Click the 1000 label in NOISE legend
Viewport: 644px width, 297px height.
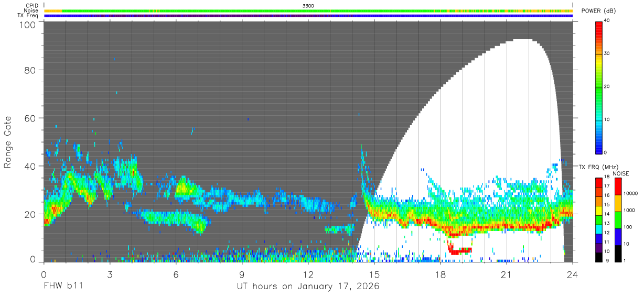coord(630,210)
